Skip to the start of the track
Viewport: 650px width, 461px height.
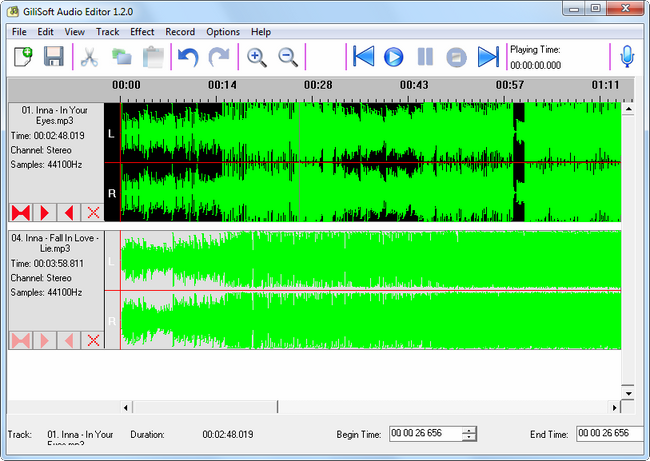pos(363,57)
